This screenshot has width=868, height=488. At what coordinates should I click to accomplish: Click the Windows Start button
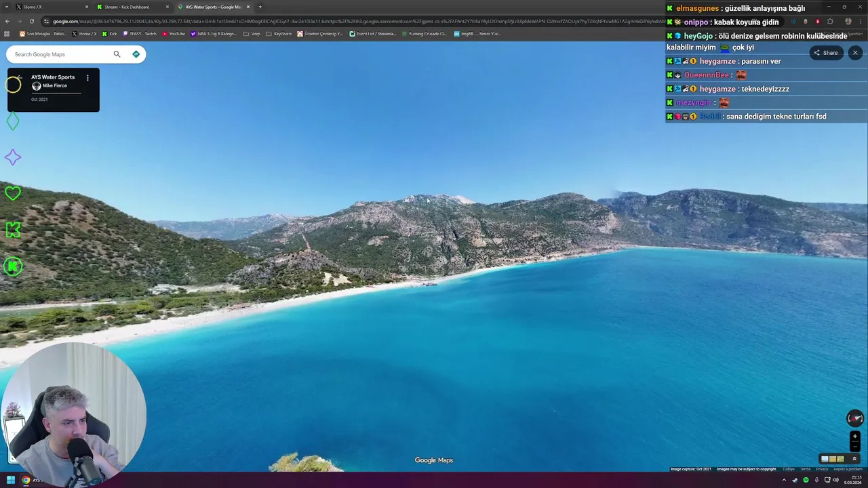tap(10, 481)
